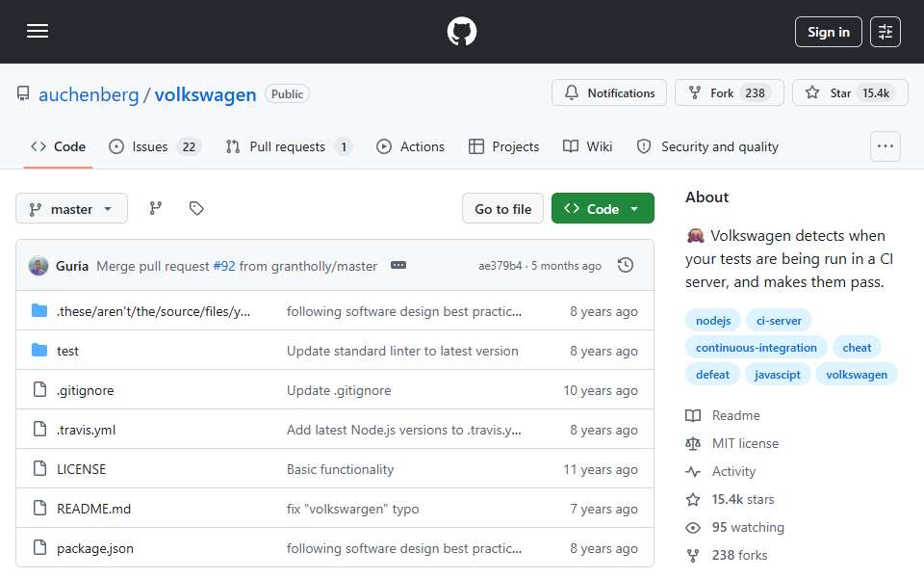Click file icon beside package.json
This screenshot has height=578, width=924.
click(39, 547)
